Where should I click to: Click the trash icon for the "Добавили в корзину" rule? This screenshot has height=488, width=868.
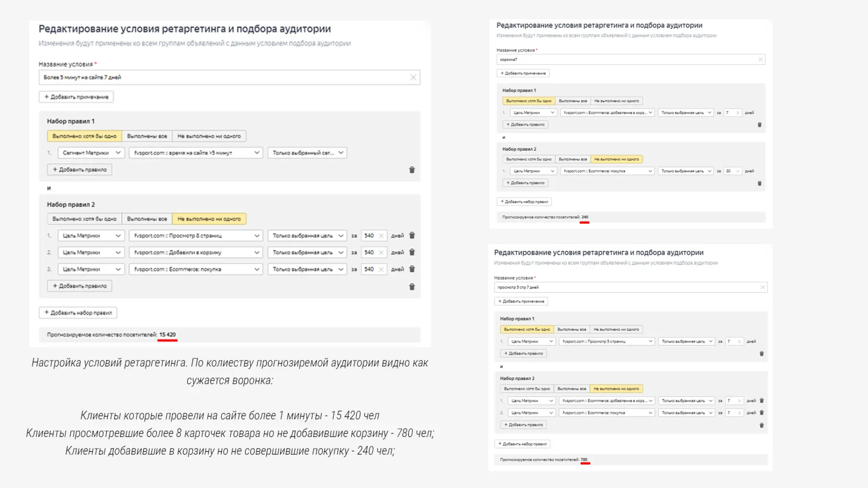tap(412, 252)
